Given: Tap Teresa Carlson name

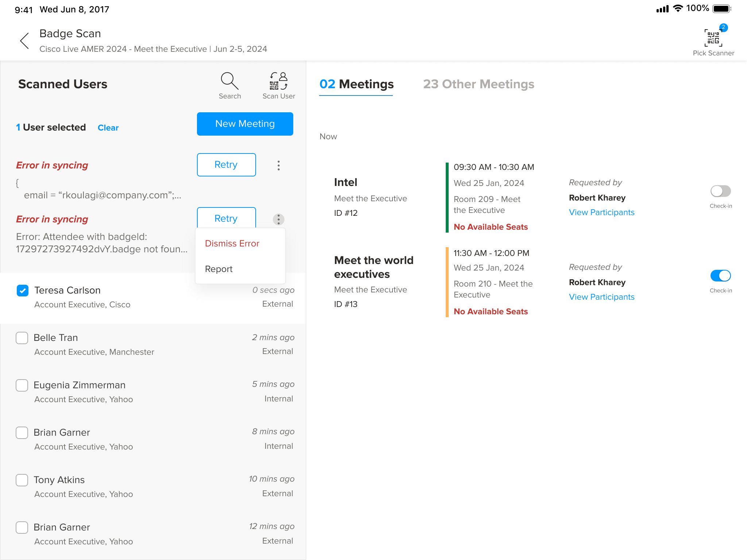Looking at the screenshot, I should pyautogui.click(x=67, y=290).
